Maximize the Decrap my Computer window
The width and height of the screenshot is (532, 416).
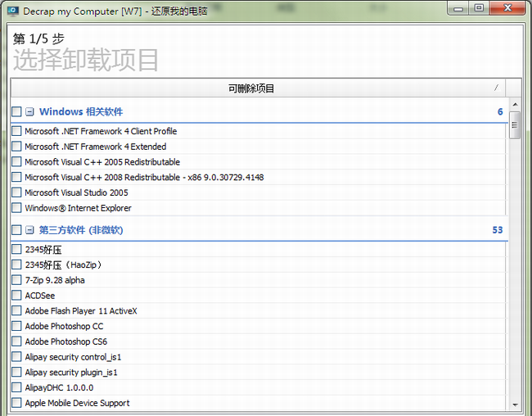point(479,7)
